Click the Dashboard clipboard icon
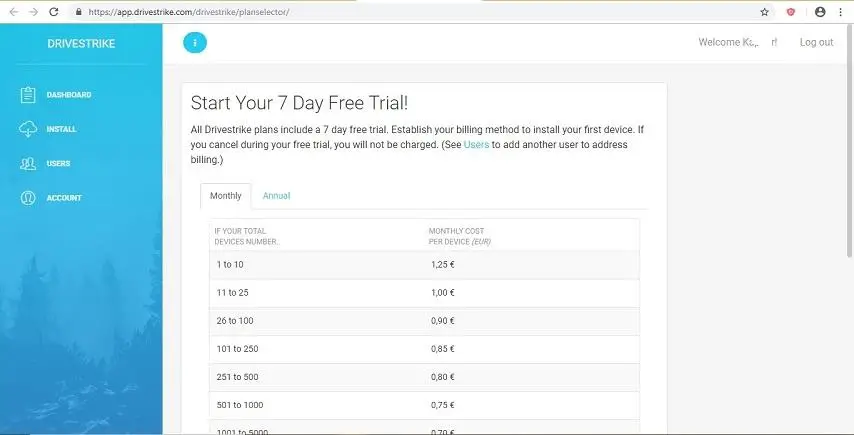Image resolution: width=854 pixels, height=435 pixels. tap(28, 95)
